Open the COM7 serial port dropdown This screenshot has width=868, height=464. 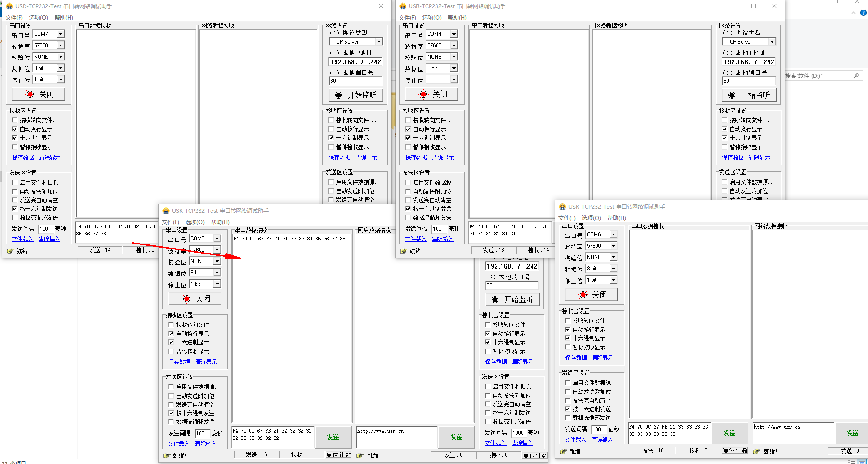(x=60, y=34)
